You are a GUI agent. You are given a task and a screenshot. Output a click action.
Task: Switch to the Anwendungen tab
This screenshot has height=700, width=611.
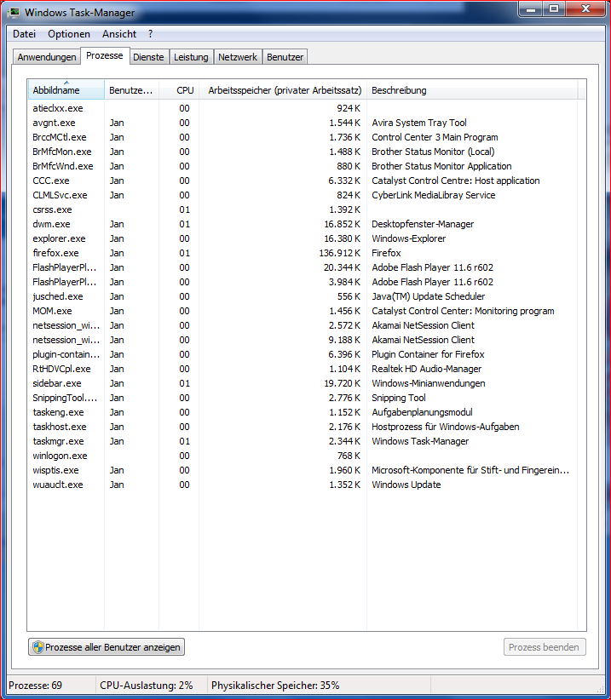(47, 57)
